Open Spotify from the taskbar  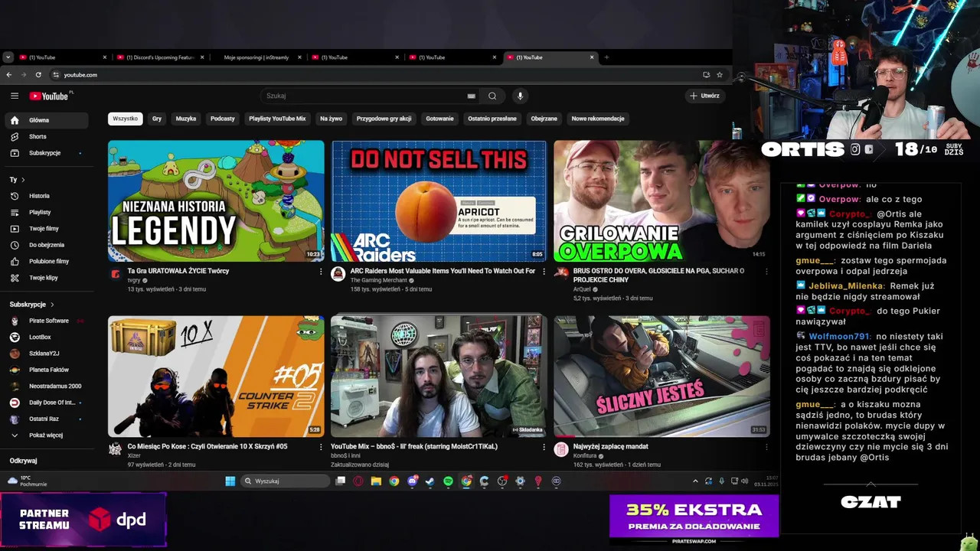pyautogui.click(x=448, y=481)
